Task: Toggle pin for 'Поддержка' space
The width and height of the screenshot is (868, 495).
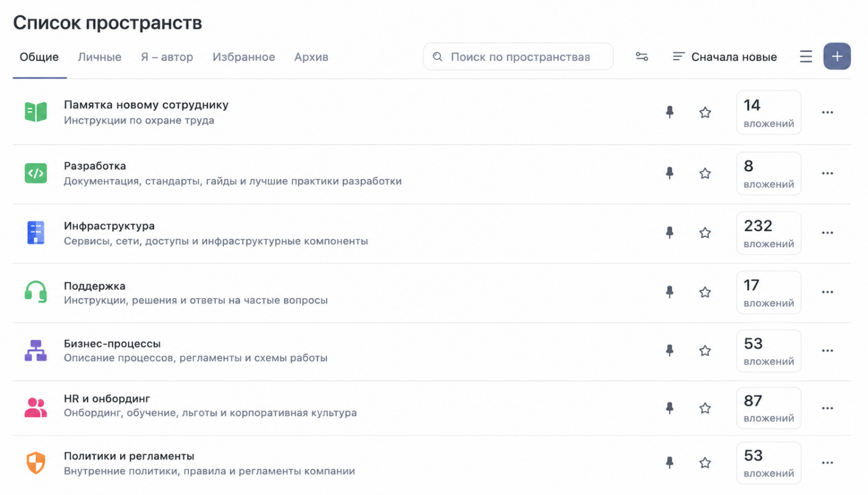Action: [670, 292]
